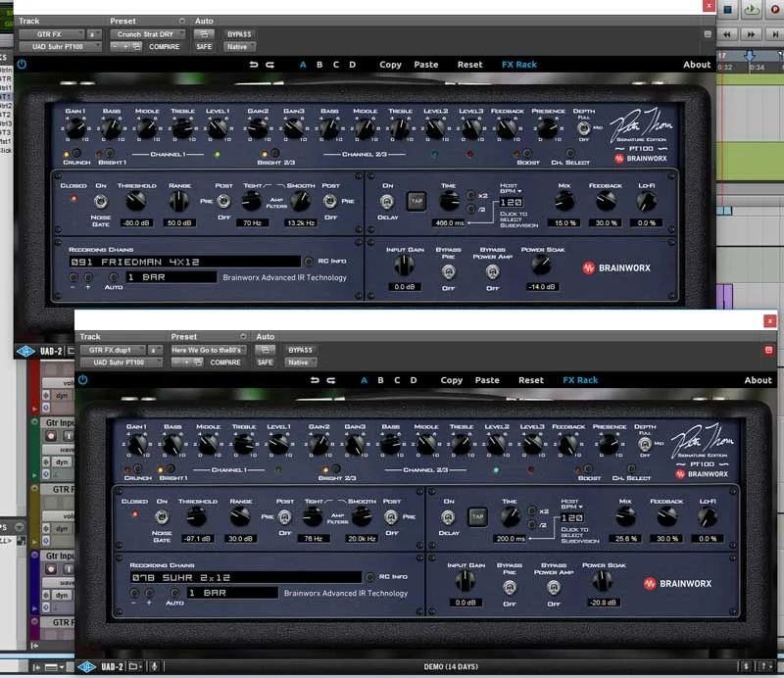The height and width of the screenshot is (678, 784).
Task: Click Paste in lower plugin toolbar
Action: [x=487, y=380]
